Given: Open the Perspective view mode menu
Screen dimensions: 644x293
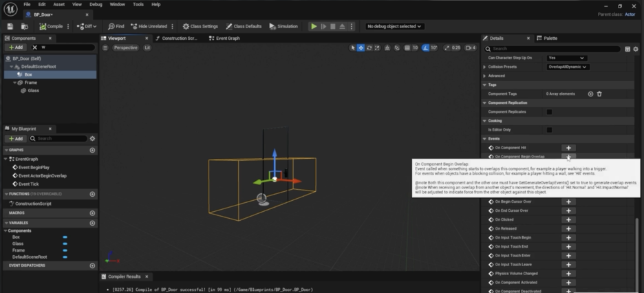Looking at the screenshot, I should point(125,48).
